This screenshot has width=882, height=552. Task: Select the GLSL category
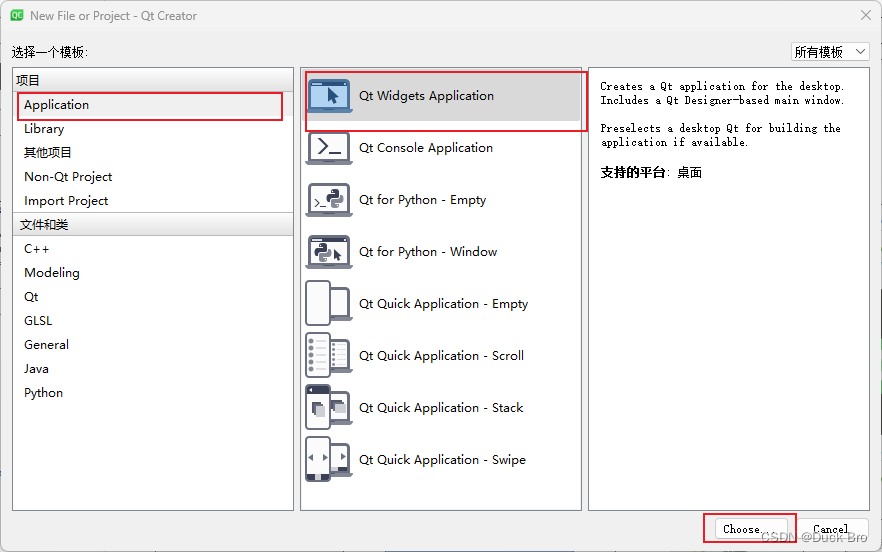click(153, 321)
